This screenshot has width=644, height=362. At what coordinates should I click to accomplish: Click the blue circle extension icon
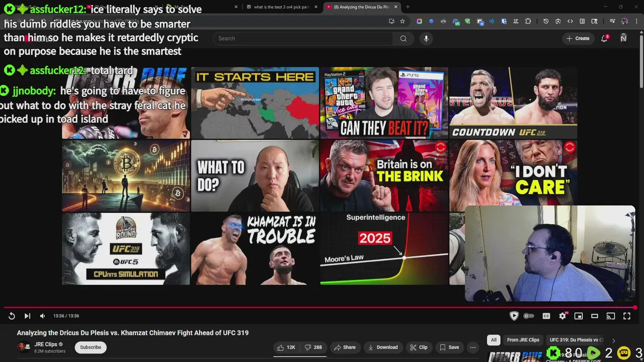[431, 21]
